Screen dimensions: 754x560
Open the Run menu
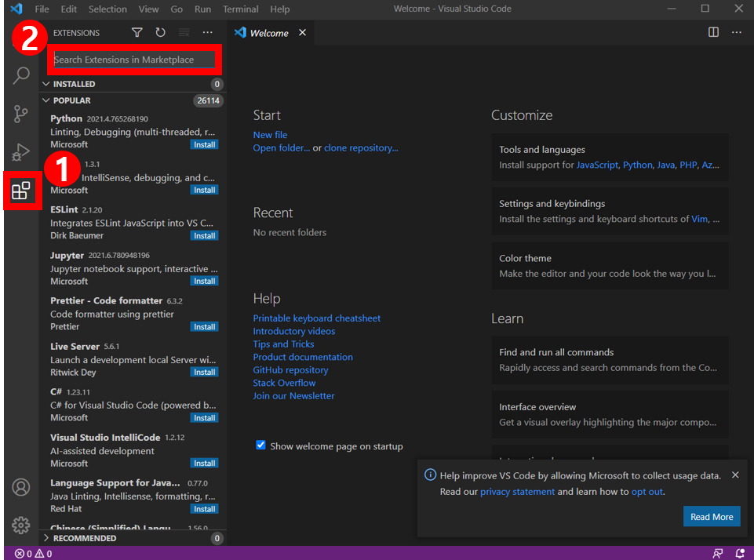tap(202, 9)
